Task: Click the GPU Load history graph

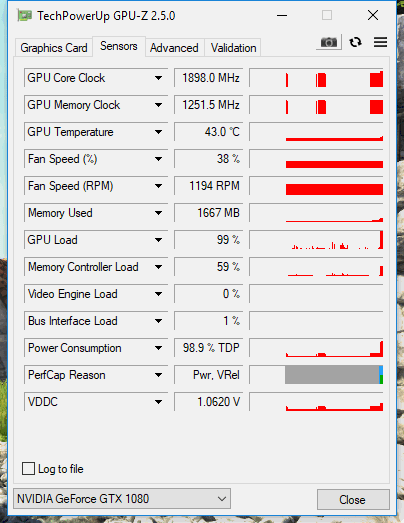Action: pyautogui.click(x=316, y=240)
